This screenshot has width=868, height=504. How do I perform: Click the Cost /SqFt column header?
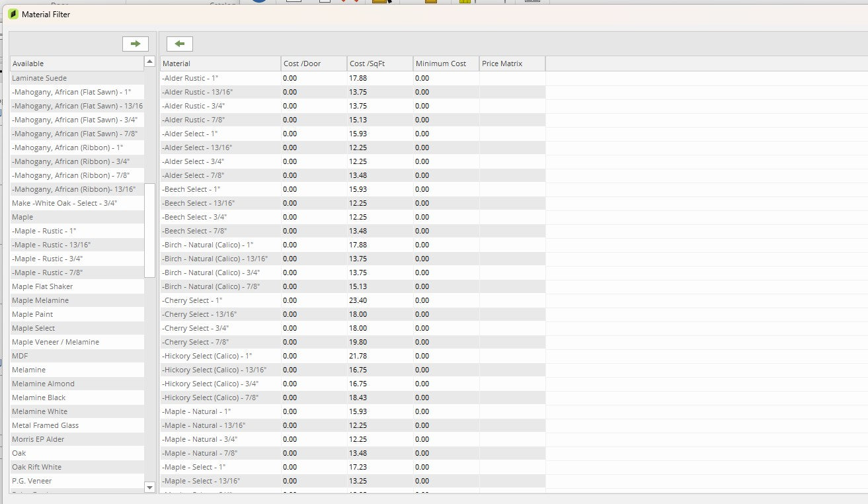379,63
